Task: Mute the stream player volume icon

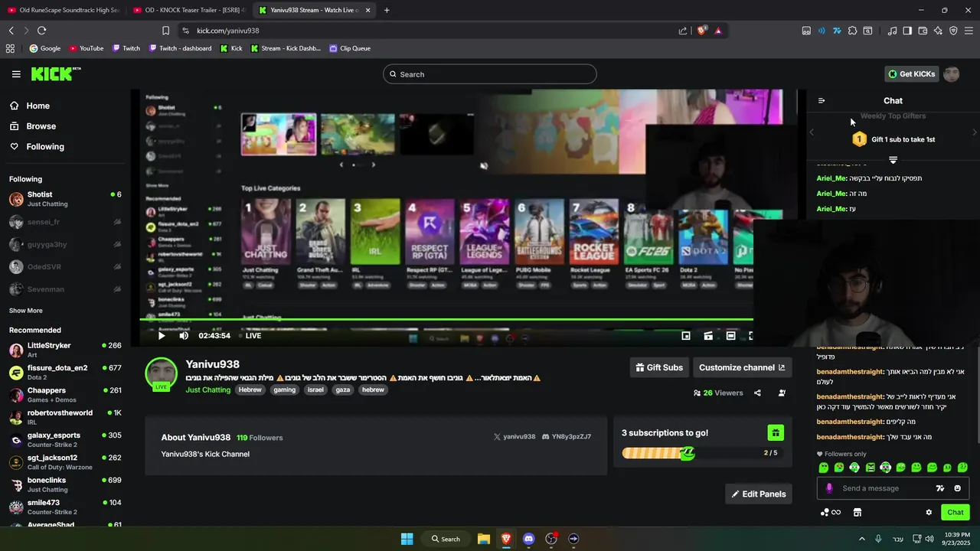Action: [184, 335]
